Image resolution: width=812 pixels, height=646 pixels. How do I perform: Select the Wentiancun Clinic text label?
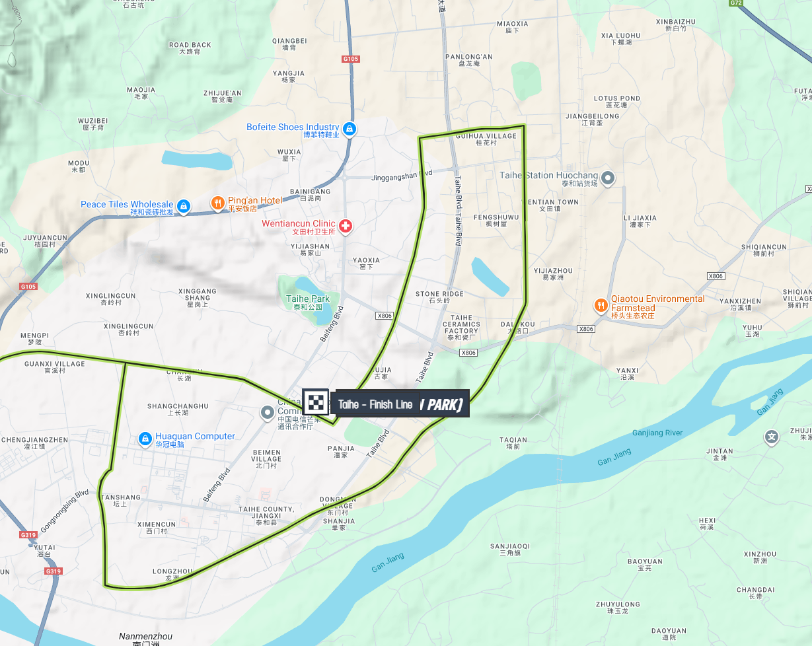299,224
